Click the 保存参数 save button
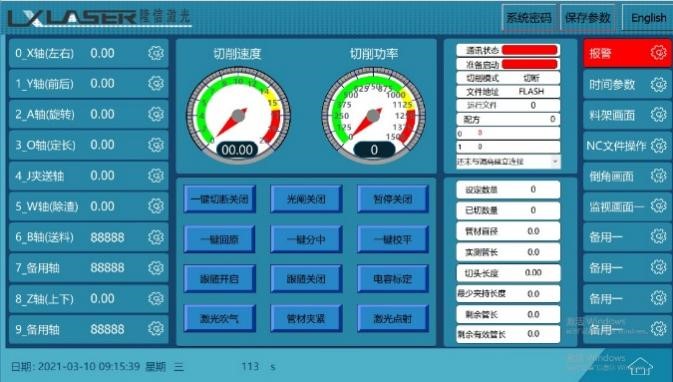673x382 pixels. [x=587, y=18]
